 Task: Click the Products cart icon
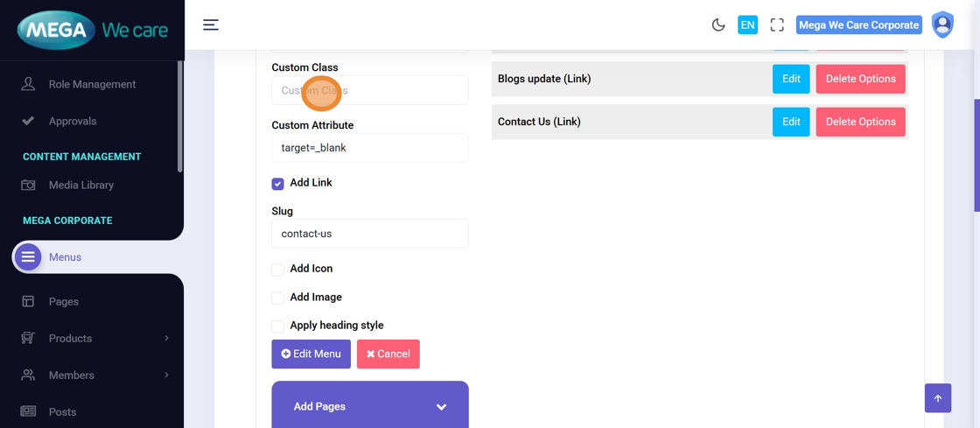click(28, 339)
